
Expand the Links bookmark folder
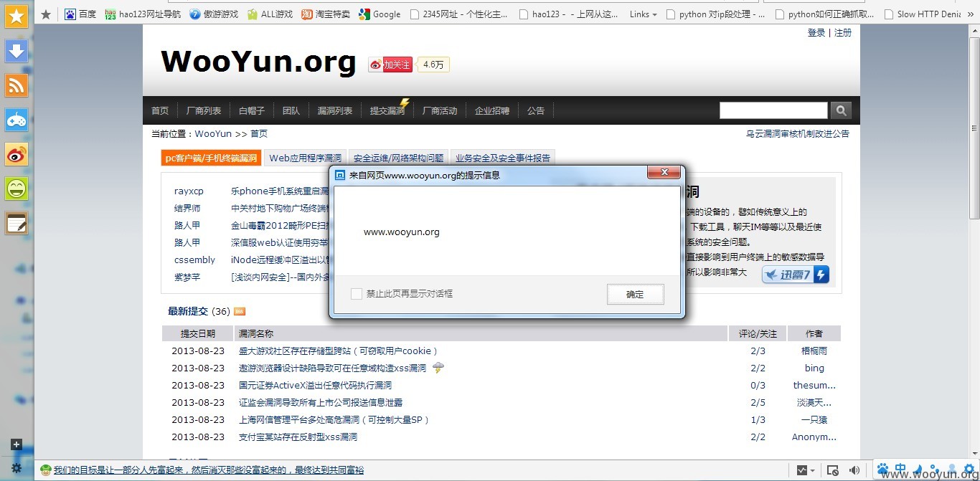pos(644,14)
